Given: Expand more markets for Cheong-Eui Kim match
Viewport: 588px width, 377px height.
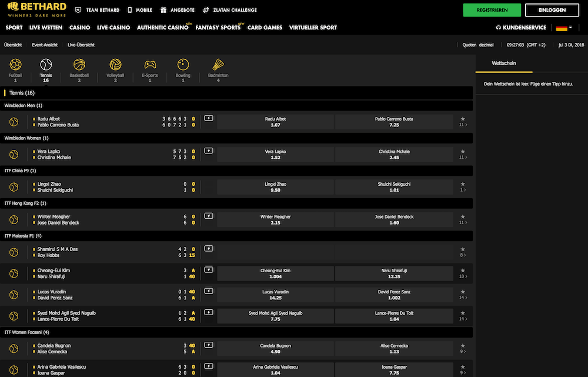Looking at the screenshot, I should click(463, 276).
